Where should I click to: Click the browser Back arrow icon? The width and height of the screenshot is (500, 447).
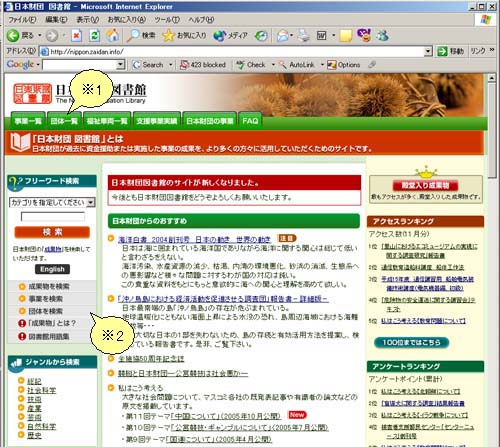point(13,35)
